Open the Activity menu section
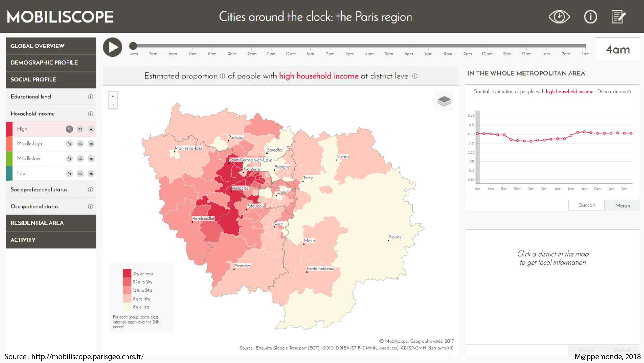The height and width of the screenshot is (363, 644). [x=51, y=240]
